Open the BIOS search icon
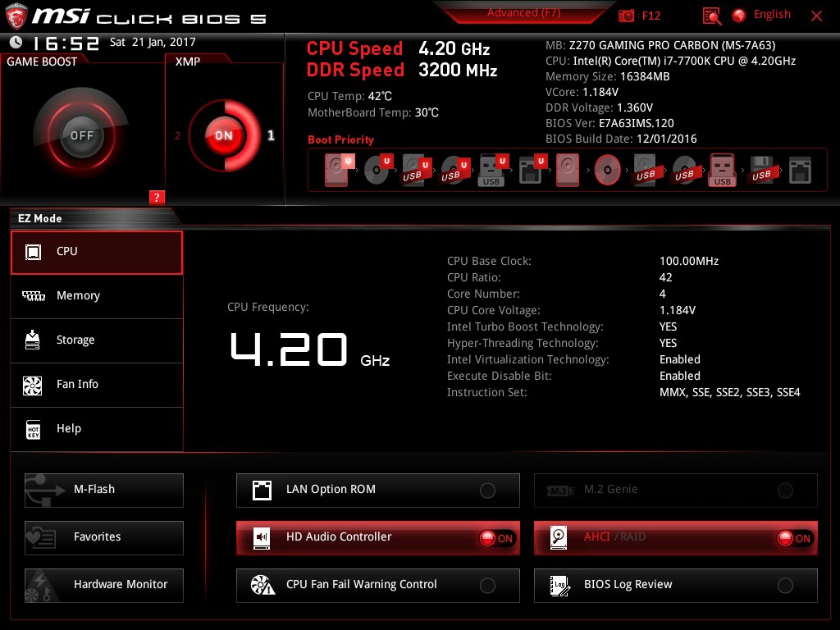The width and height of the screenshot is (840, 630). coord(711,16)
